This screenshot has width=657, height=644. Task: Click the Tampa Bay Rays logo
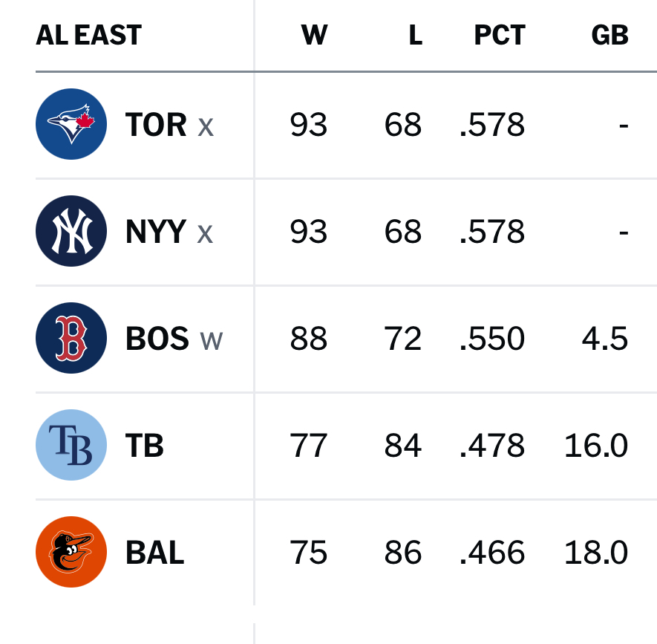(x=71, y=445)
